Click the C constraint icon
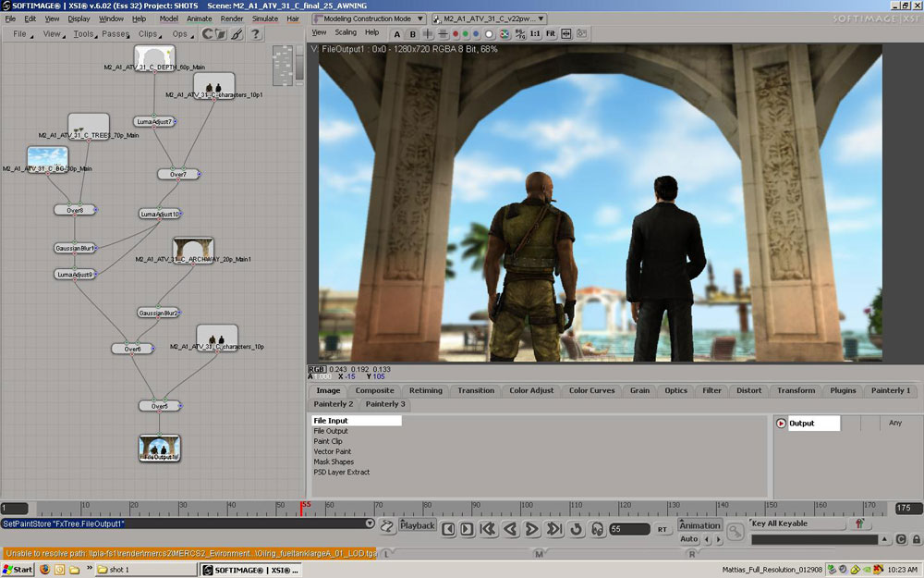Viewport: 924px width, 578px height. tap(901, 539)
